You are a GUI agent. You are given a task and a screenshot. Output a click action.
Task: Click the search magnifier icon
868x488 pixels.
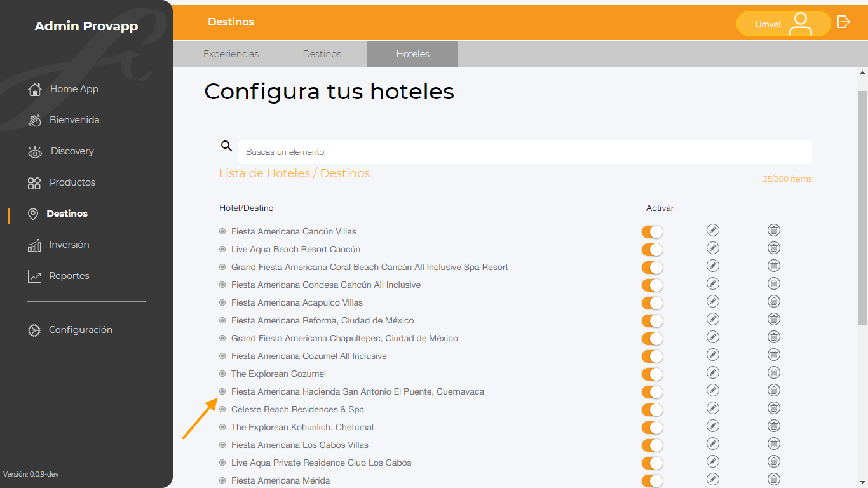click(x=226, y=146)
